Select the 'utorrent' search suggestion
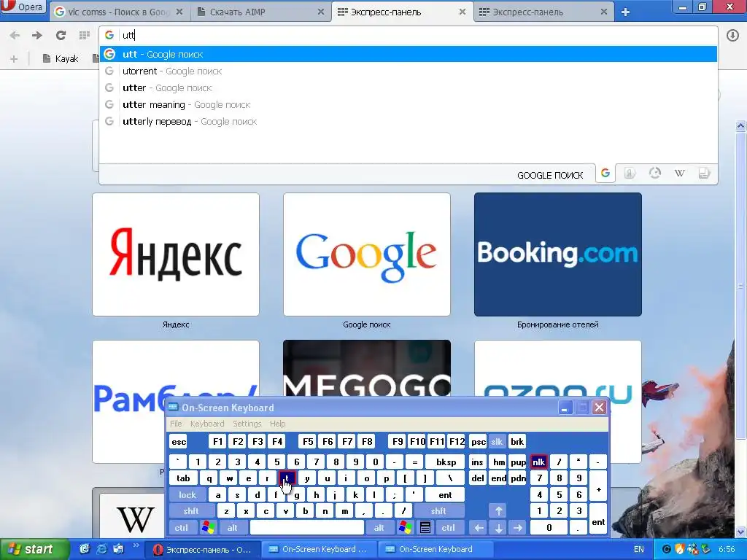The height and width of the screenshot is (560, 747). [409, 71]
